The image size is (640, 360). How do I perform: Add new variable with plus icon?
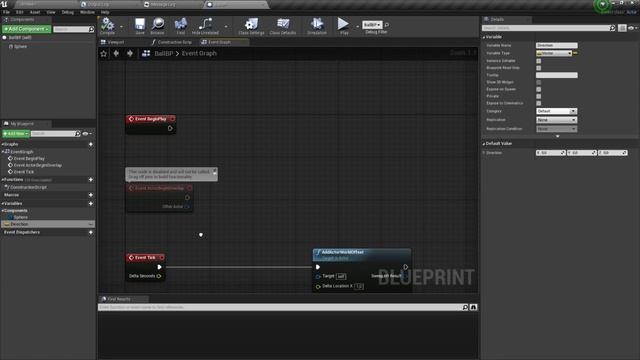[91, 203]
